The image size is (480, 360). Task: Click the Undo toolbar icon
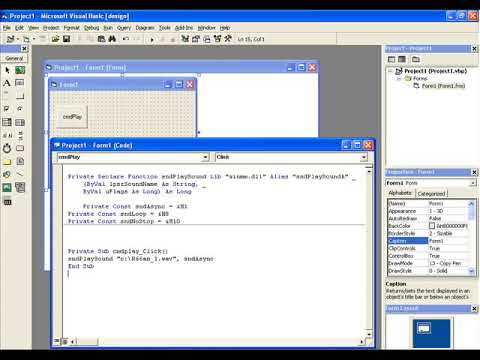126,39
